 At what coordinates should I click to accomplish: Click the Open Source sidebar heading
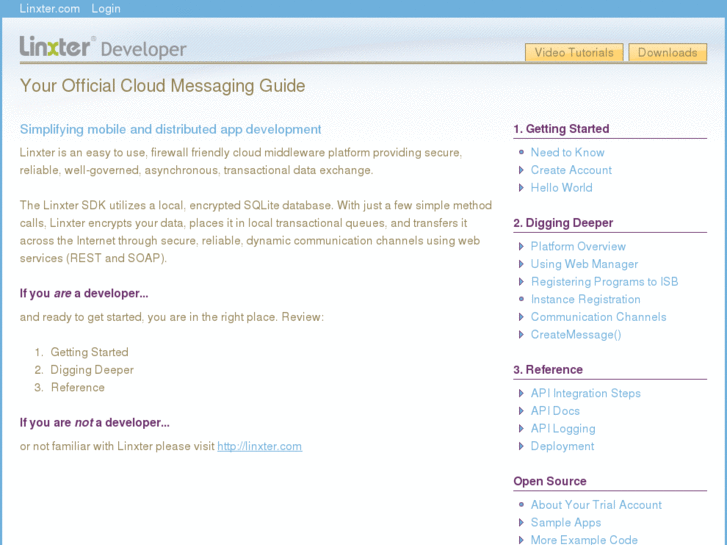[550, 481]
